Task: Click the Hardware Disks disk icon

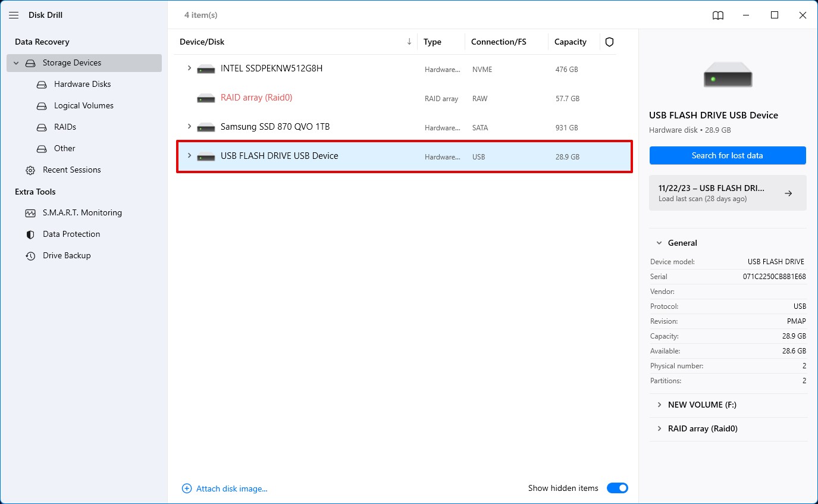Action: click(42, 84)
